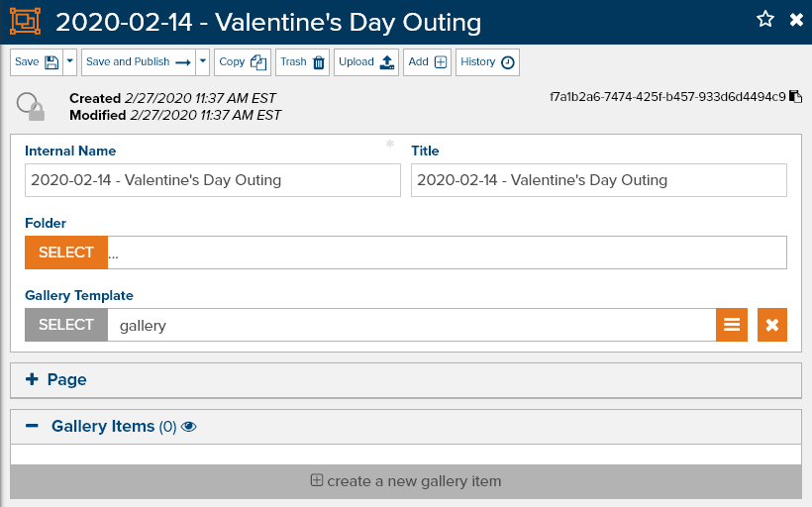Open the gallery template hamburger menu icon
Viewport: 812px width, 507px height.
pos(732,325)
